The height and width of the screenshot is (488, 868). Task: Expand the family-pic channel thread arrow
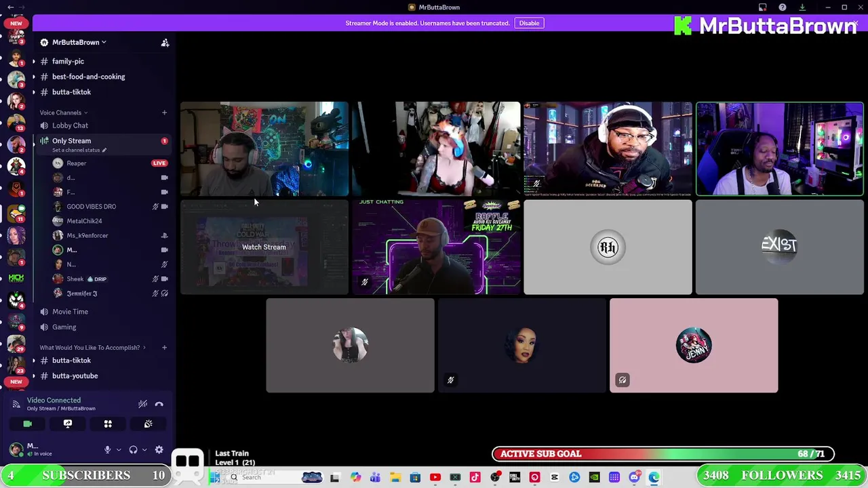point(33,62)
